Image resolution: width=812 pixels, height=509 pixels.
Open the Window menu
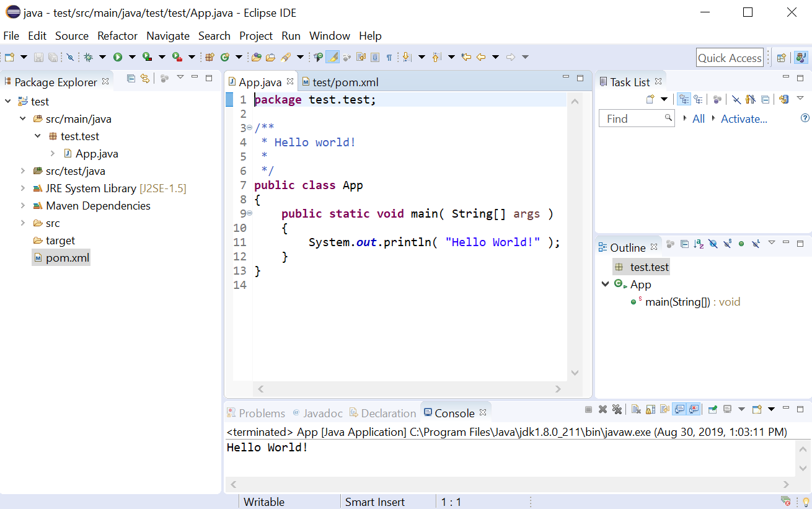(x=329, y=36)
